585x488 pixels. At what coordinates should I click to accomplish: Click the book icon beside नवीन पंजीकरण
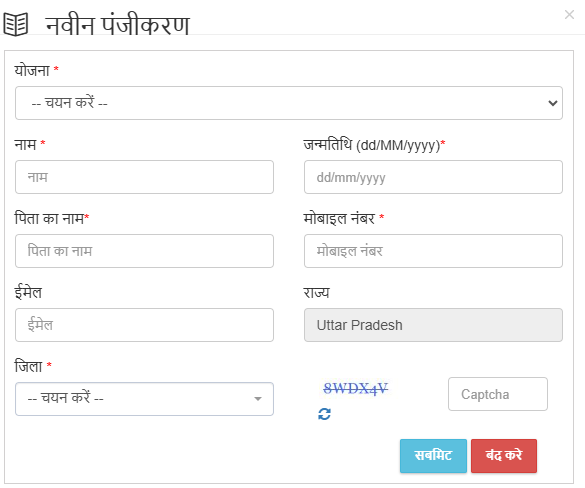(16, 25)
